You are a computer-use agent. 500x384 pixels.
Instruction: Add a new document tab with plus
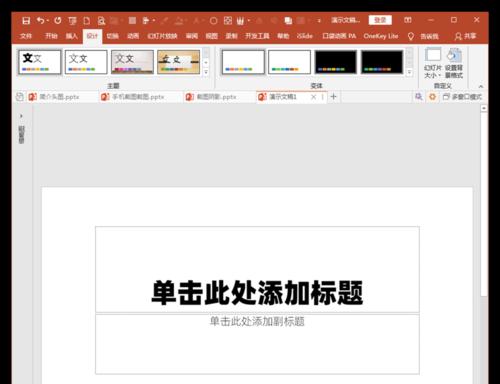click(333, 97)
